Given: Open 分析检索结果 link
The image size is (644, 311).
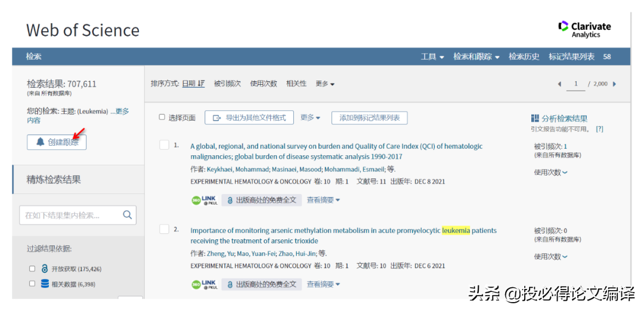Looking at the screenshot, I should pos(564,119).
